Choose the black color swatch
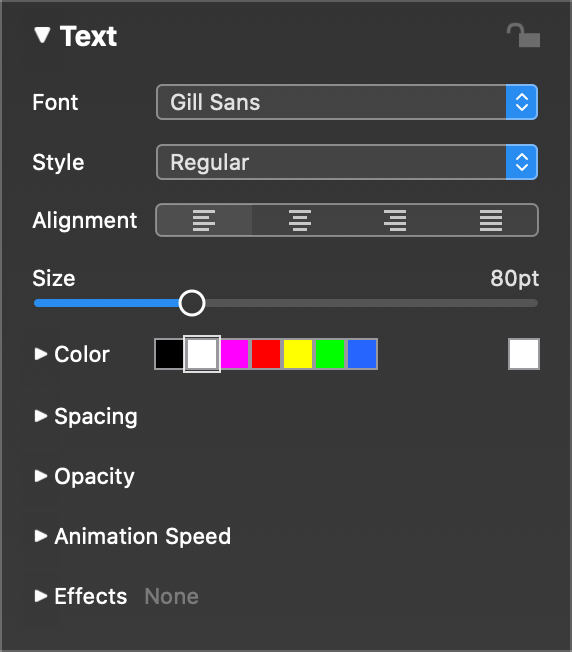 tap(169, 354)
